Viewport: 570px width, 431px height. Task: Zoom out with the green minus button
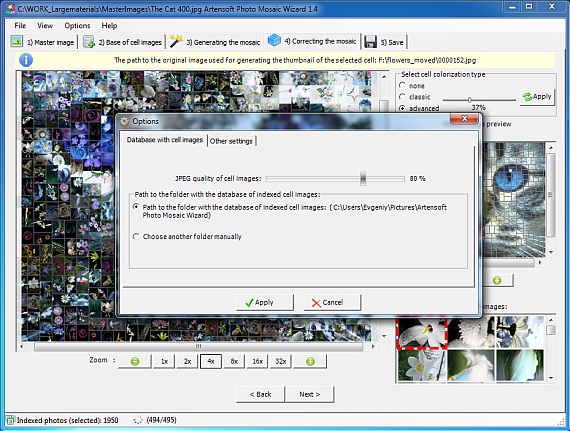135,361
